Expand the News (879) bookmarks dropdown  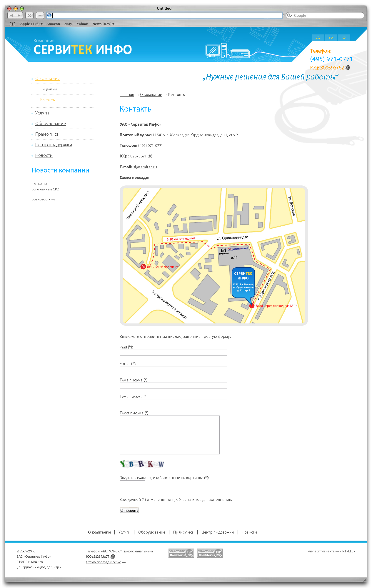coord(103,24)
